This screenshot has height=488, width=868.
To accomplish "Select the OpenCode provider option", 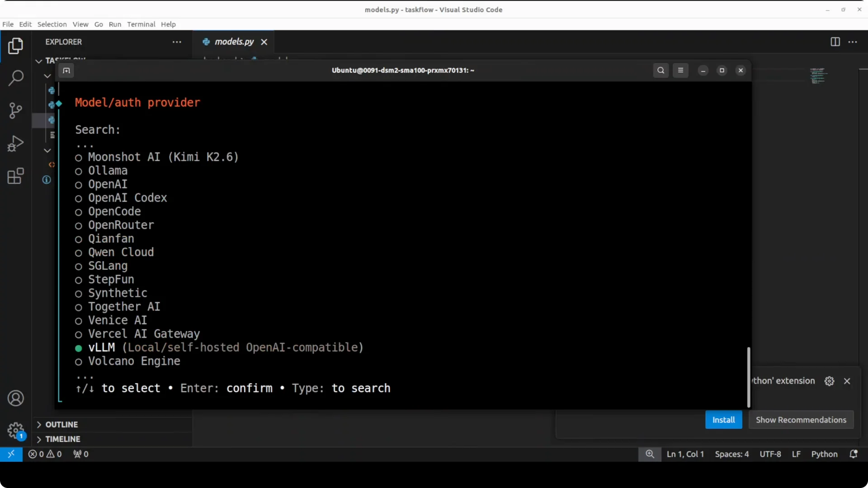I will 108,211.
